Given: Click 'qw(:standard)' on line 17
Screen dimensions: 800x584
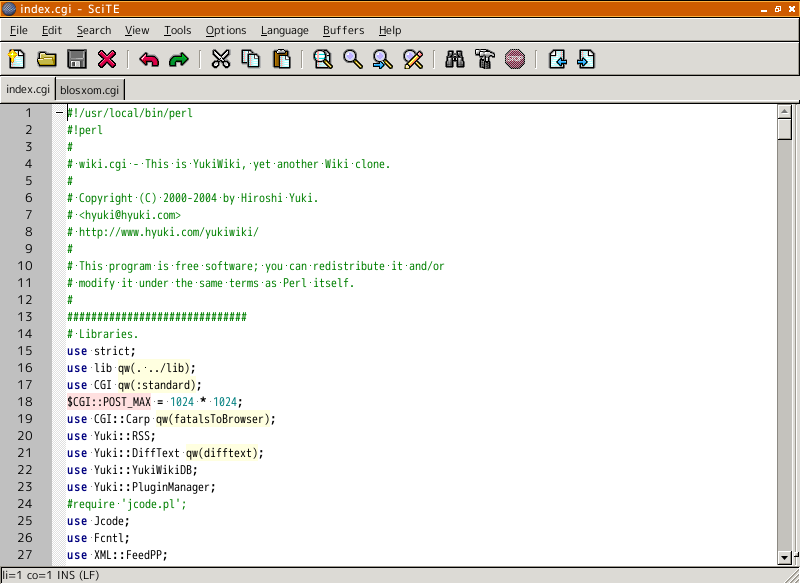Looking at the screenshot, I should (157, 385).
